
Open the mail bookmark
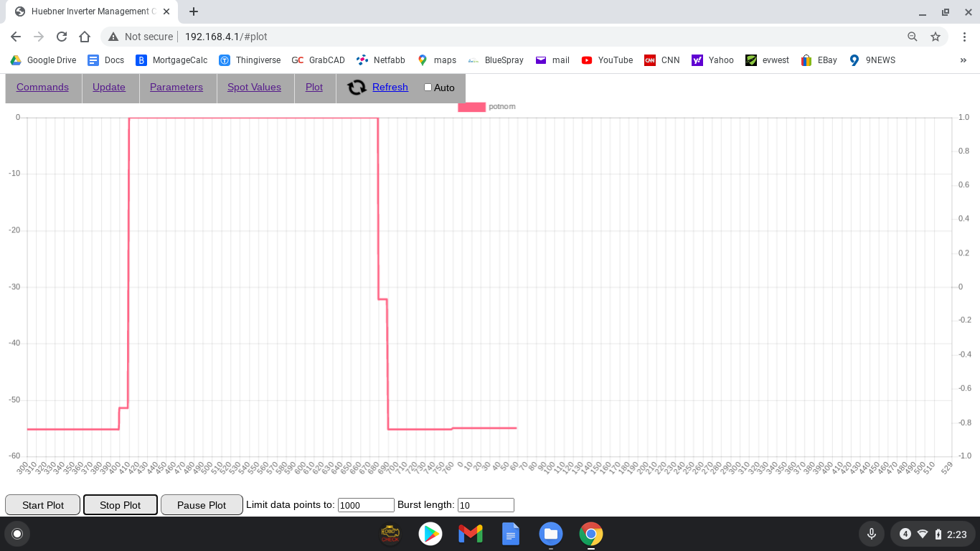552,60
